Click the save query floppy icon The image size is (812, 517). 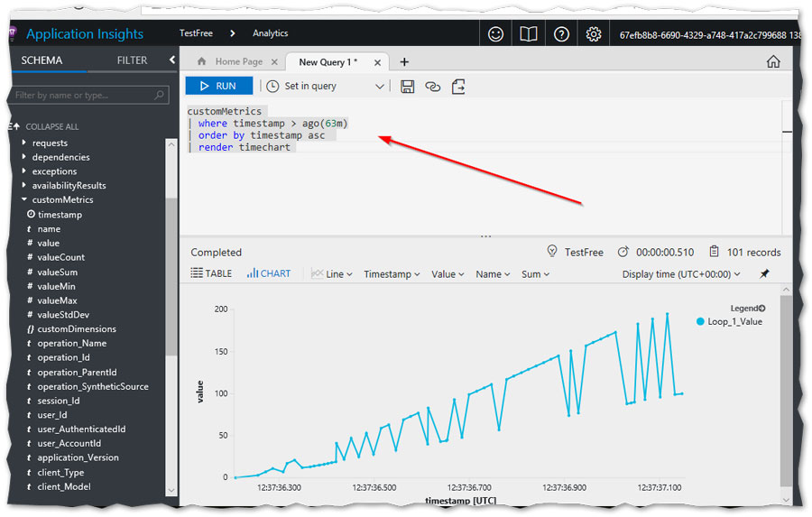click(408, 87)
